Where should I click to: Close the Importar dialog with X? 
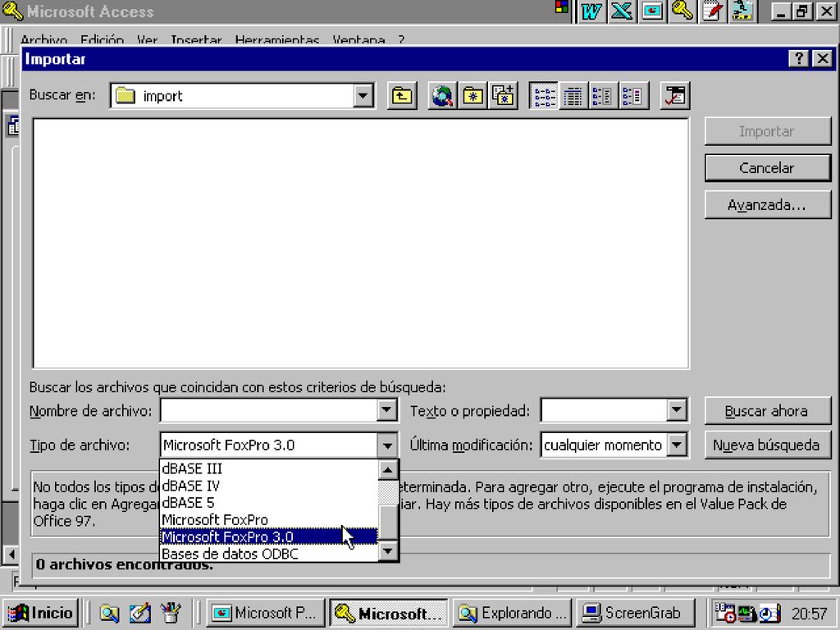(822, 58)
